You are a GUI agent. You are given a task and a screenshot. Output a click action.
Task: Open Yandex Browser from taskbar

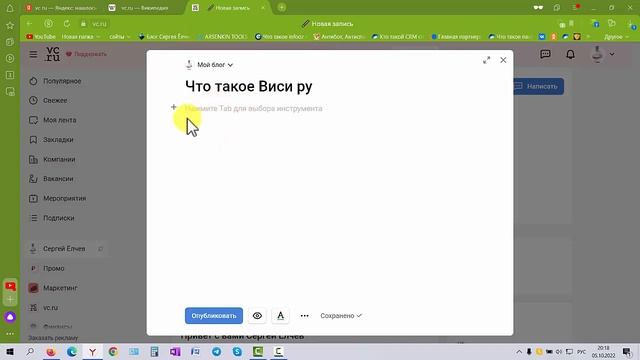click(93, 351)
